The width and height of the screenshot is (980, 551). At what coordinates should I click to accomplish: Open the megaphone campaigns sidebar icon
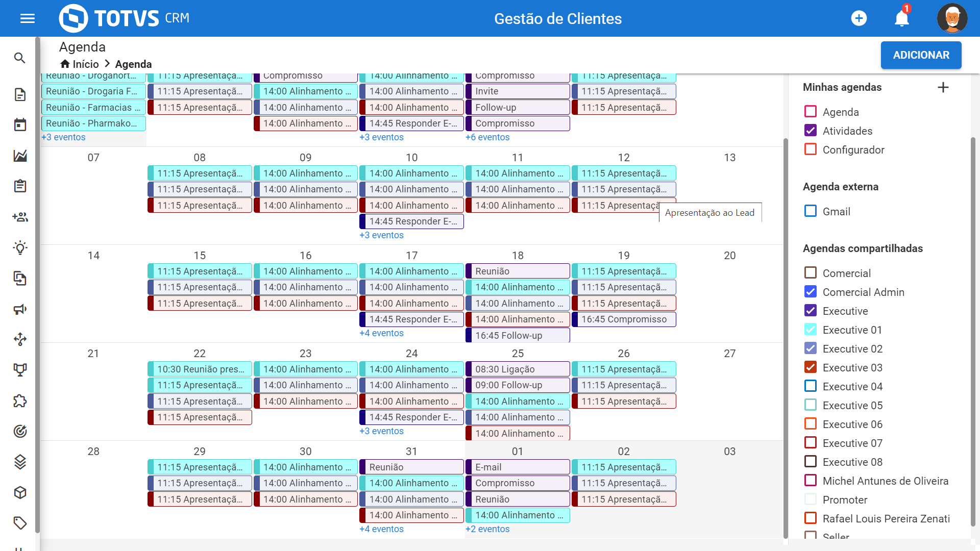coord(20,309)
